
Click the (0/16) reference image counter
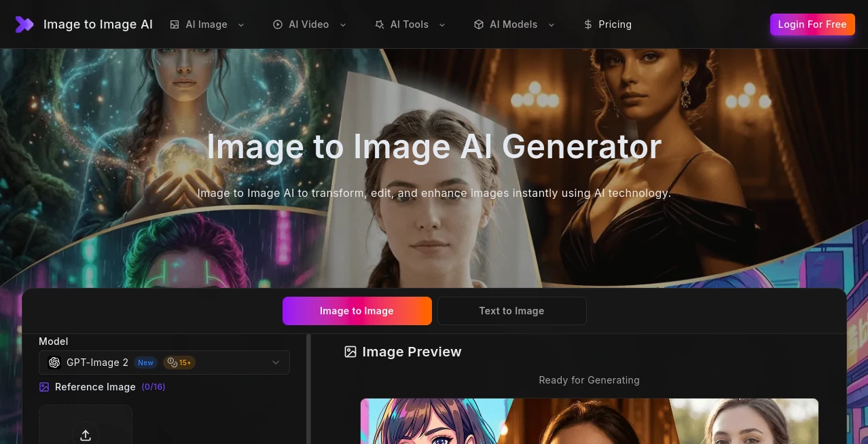(x=153, y=387)
